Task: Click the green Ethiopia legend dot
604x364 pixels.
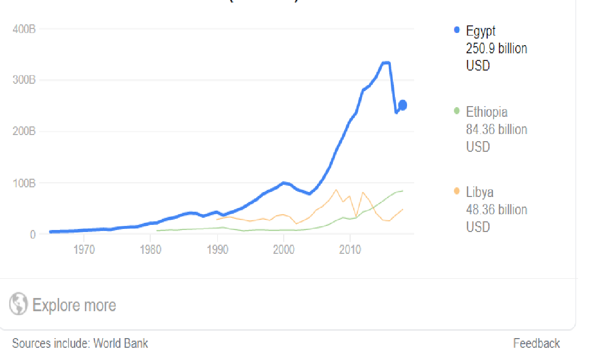Action: tap(457, 111)
